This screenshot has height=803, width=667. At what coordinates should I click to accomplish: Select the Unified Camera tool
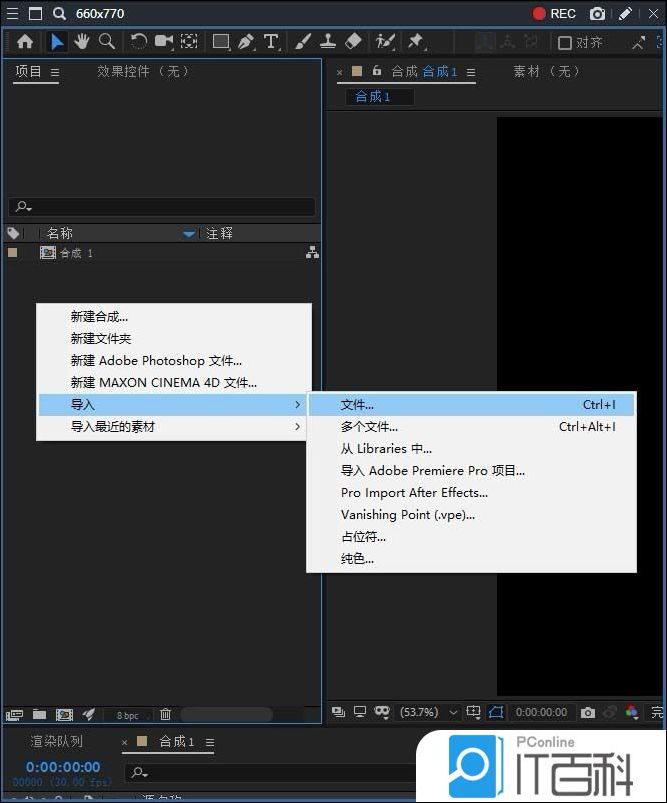coord(164,41)
